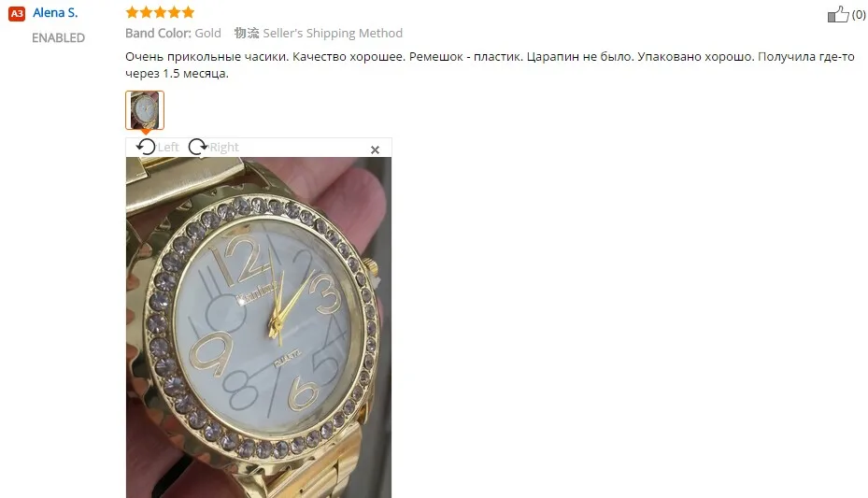Screen dimensions: 868x498
Task: Rotate photo with clockwise arrow icon
Action: point(198,147)
